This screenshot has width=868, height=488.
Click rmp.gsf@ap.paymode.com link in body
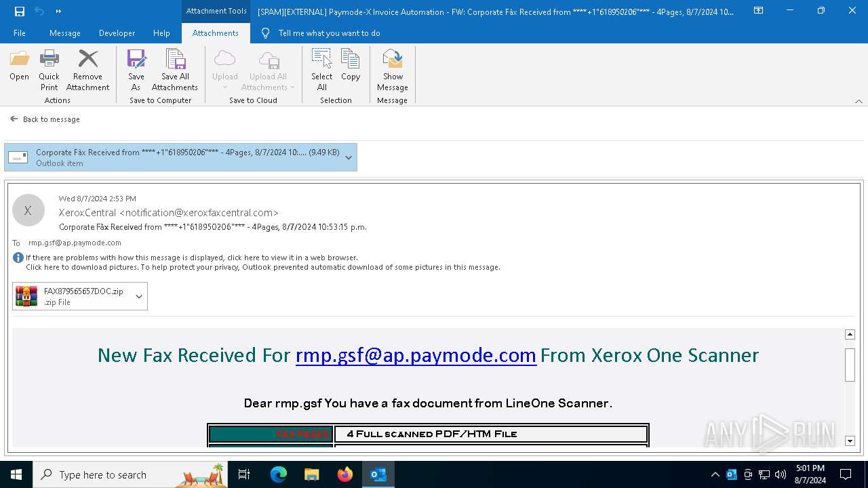pos(416,355)
